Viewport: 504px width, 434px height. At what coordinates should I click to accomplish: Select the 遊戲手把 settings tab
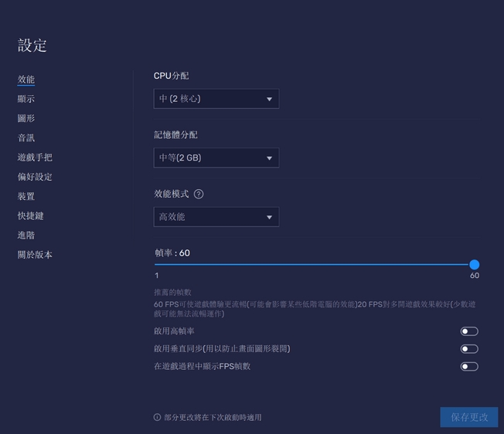(35, 158)
